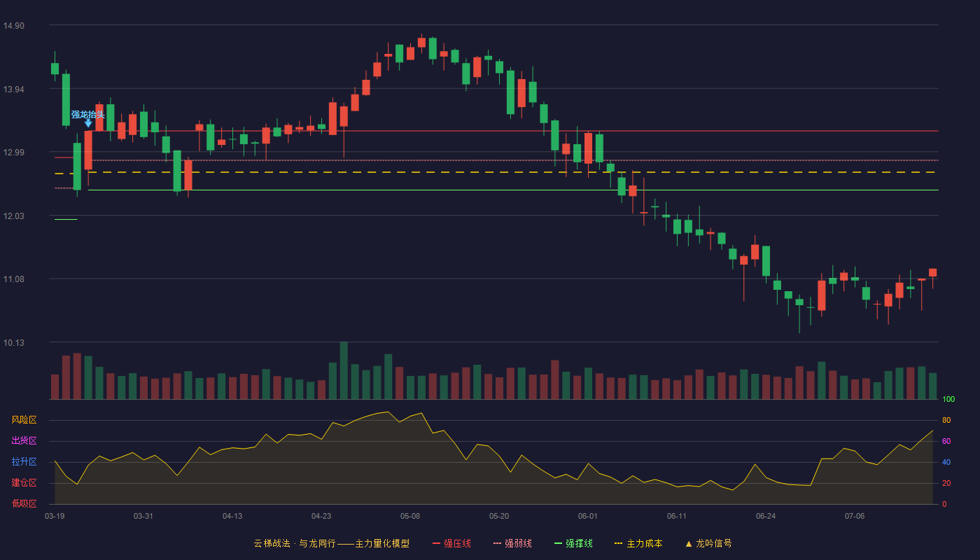This screenshot has height=560, width=980.
Task: Click the 强龙抬头 signal text label
Action: click(87, 114)
